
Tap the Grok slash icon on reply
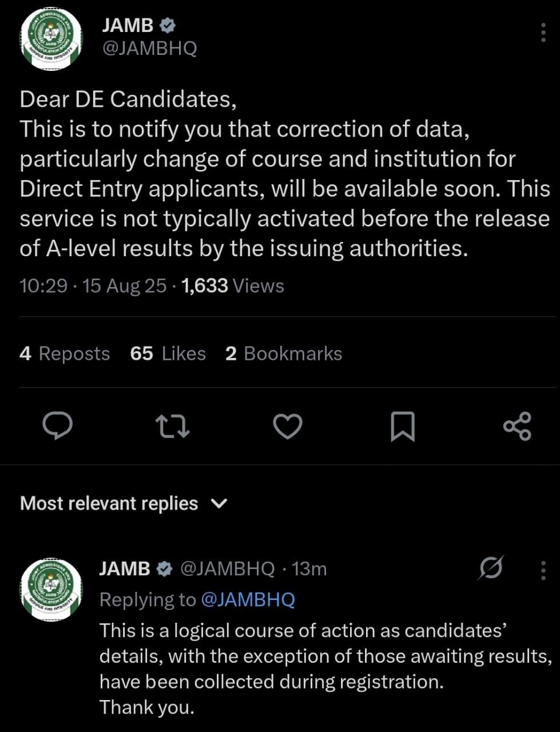[491, 568]
